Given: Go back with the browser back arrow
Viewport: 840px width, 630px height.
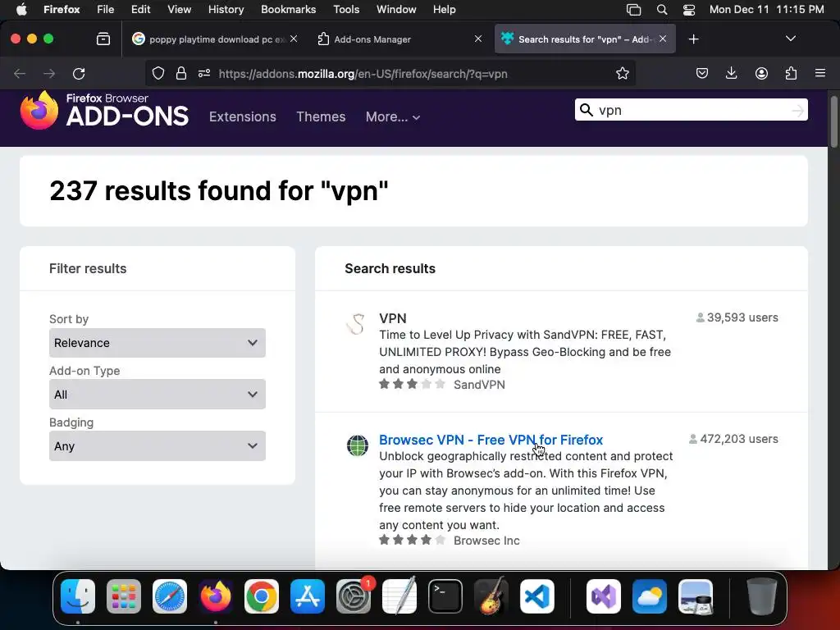Looking at the screenshot, I should [20, 73].
